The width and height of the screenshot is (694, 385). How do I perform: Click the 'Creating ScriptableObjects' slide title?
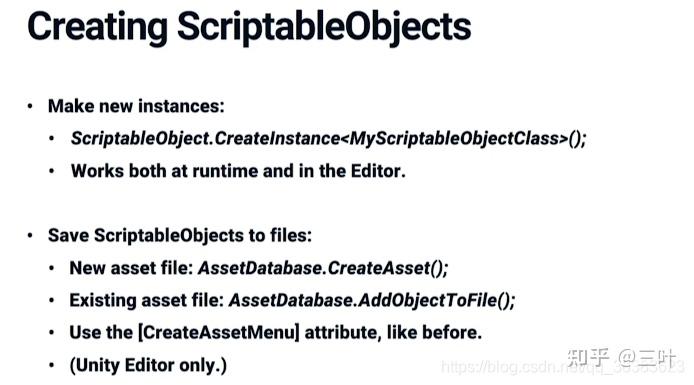tap(249, 27)
